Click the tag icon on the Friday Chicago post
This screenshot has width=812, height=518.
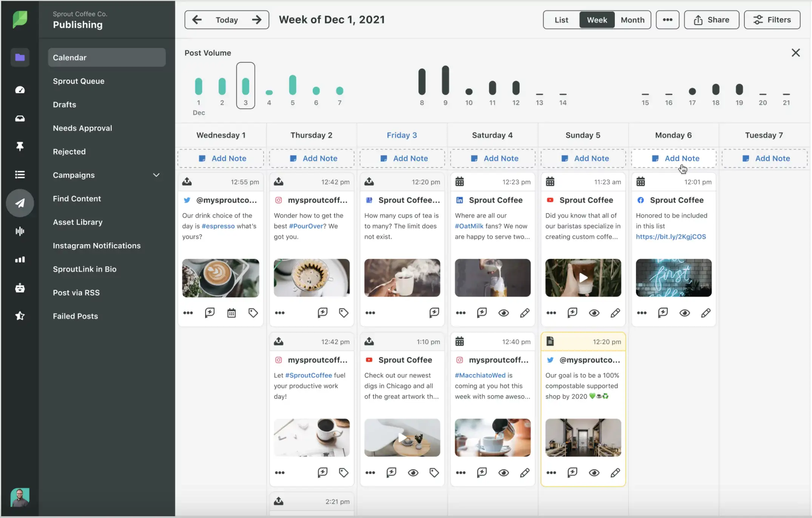[434, 473]
